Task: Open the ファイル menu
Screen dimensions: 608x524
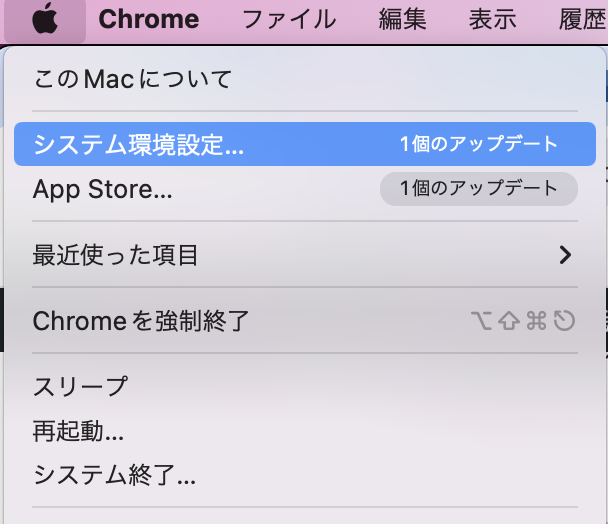Action: click(289, 19)
